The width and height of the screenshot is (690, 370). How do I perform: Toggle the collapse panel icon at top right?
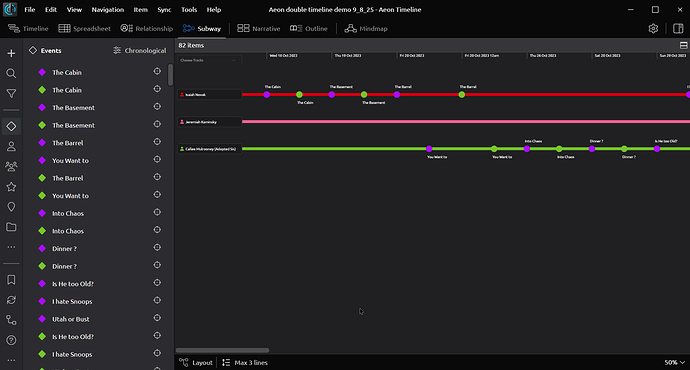click(683, 45)
